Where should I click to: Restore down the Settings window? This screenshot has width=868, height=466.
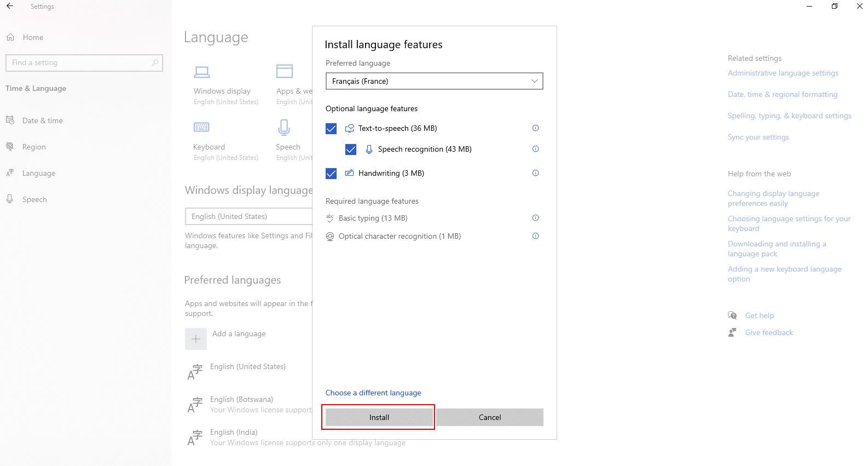tap(835, 6)
